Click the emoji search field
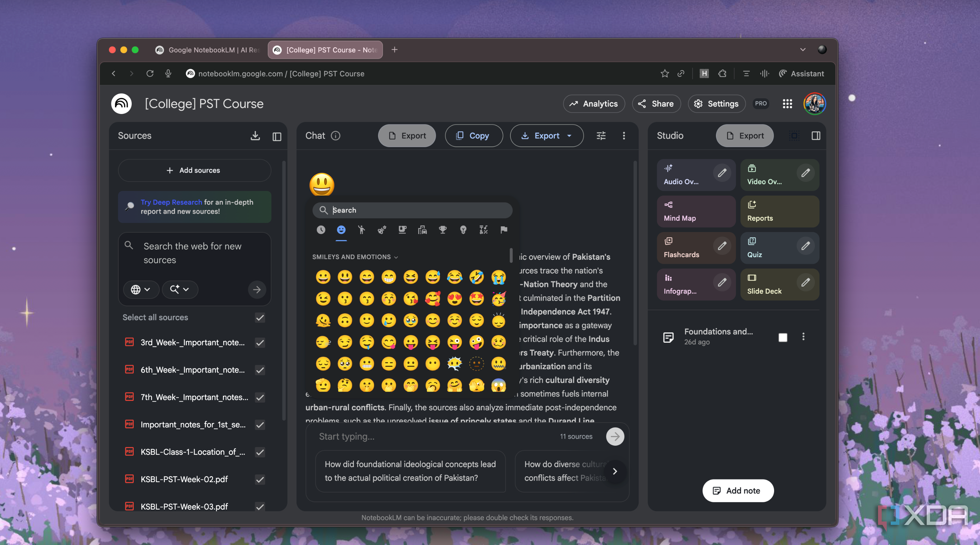Screen dimensions: 980x545 (412, 210)
